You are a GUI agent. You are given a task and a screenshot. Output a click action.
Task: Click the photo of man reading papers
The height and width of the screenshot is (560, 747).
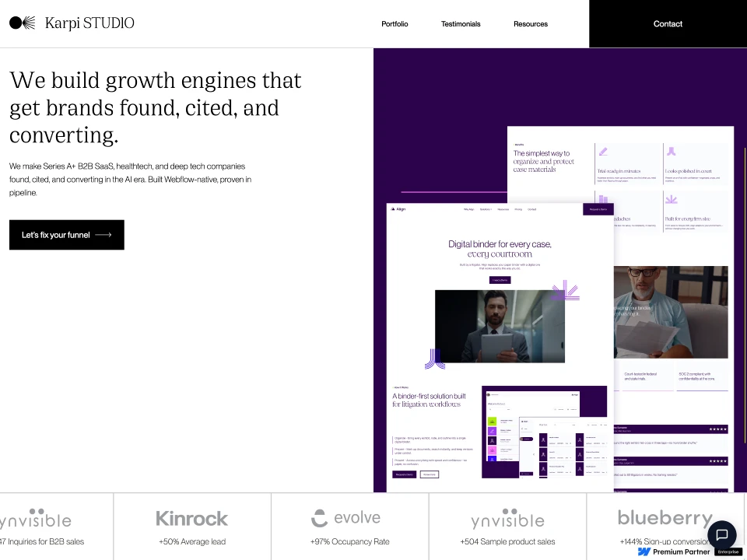671,312
